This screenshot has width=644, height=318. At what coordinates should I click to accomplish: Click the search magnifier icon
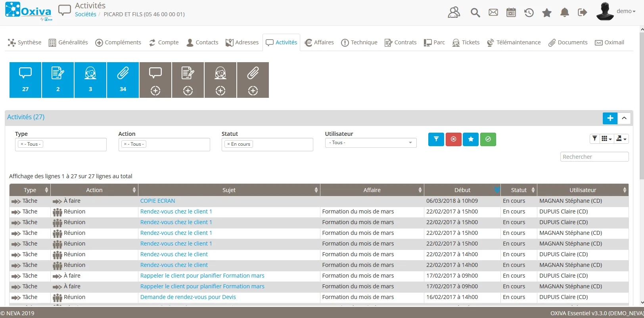(x=475, y=13)
